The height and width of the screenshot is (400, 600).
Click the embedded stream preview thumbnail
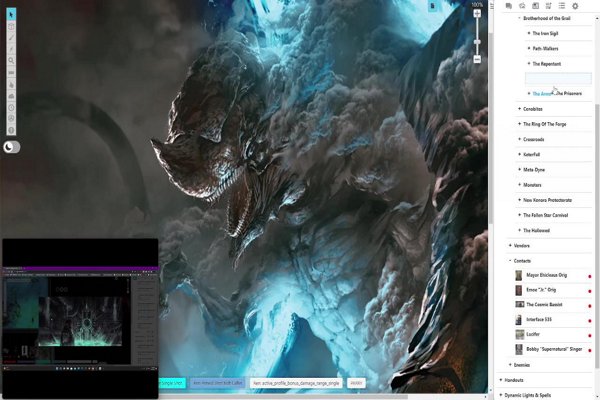pyautogui.click(x=80, y=319)
